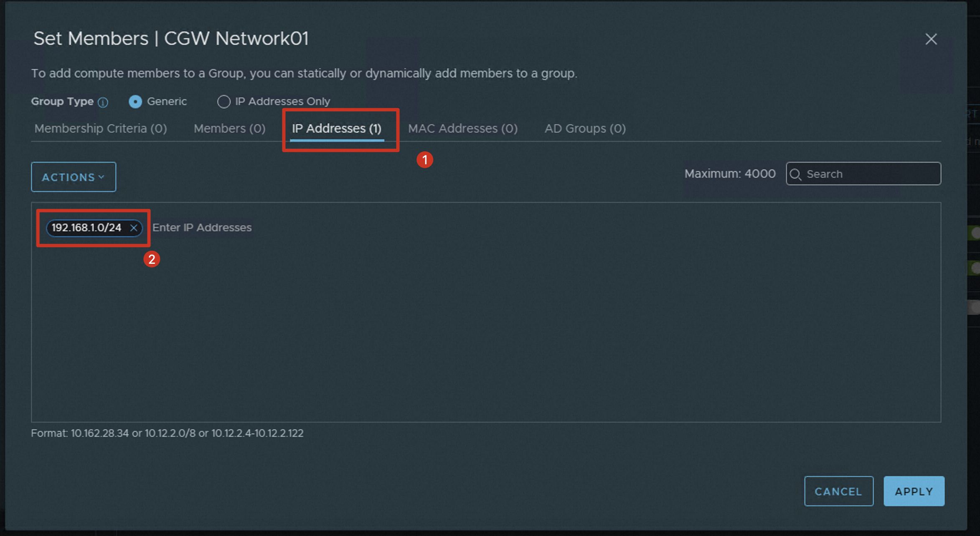This screenshot has height=536, width=980.
Task: Click the APPLY button
Action: 914,491
